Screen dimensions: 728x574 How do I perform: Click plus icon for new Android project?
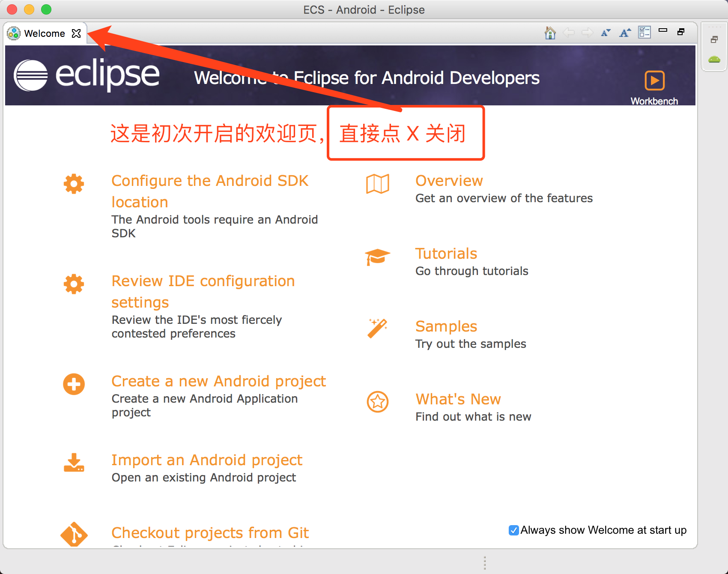(74, 384)
